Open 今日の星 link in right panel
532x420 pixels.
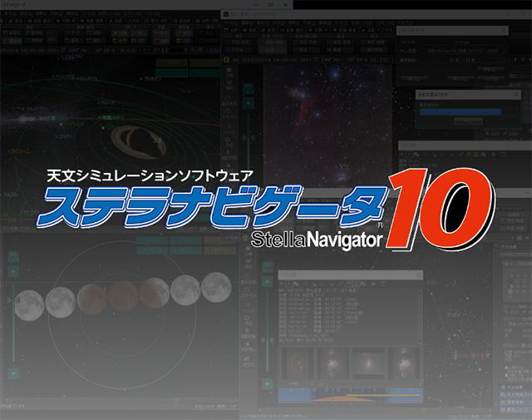click(515, 387)
